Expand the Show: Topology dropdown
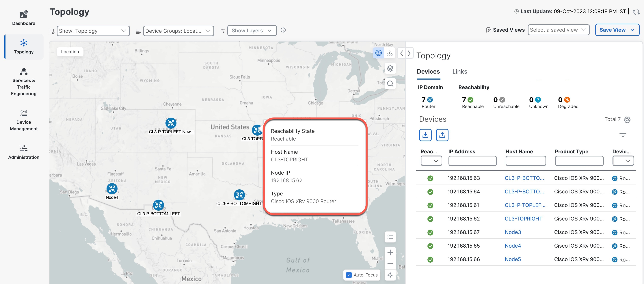The width and height of the screenshot is (644, 284). point(93,31)
